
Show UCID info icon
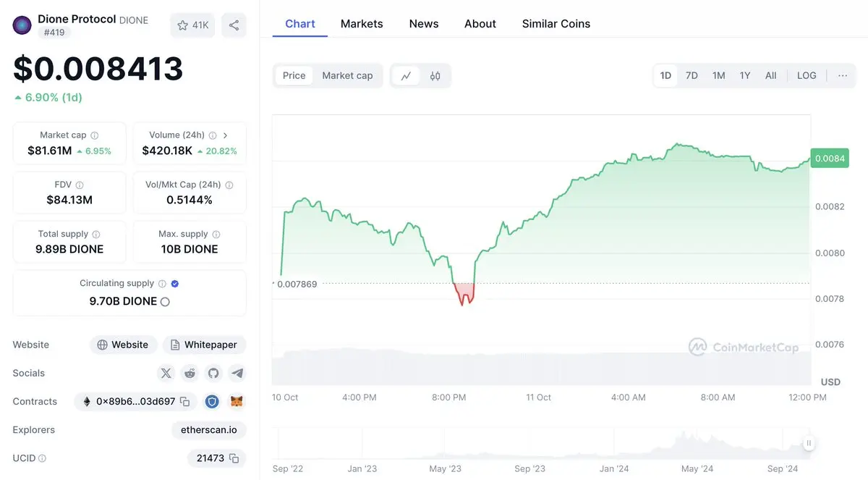42,458
